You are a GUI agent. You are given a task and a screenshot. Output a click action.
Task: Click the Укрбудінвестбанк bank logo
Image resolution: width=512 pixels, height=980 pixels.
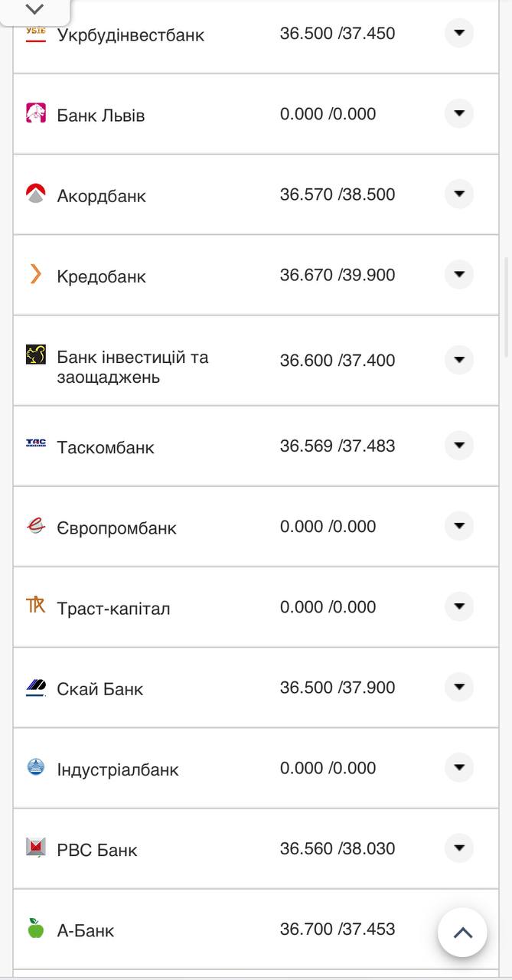click(34, 34)
